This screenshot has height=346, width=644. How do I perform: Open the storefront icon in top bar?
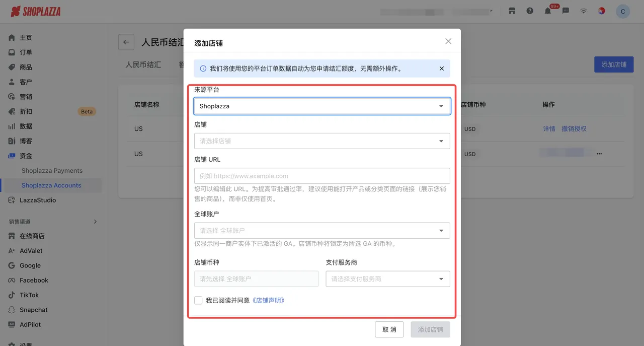(512, 11)
